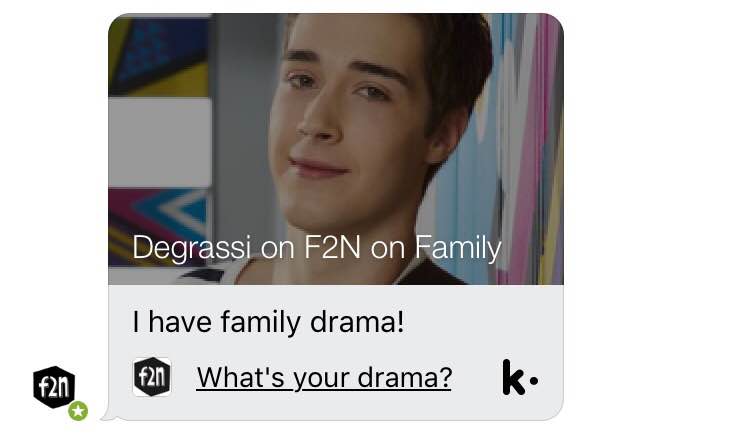Open the "What's your drama?" link
750x433 pixels.
[x=324, y=377]
